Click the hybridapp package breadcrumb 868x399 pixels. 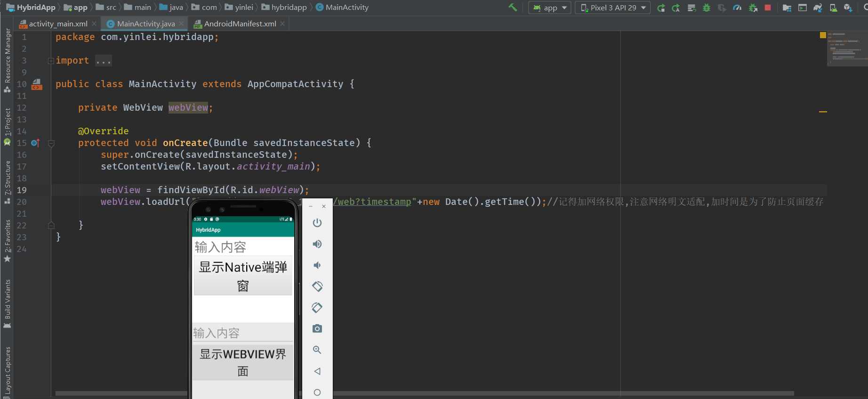(x=284, y=8)
